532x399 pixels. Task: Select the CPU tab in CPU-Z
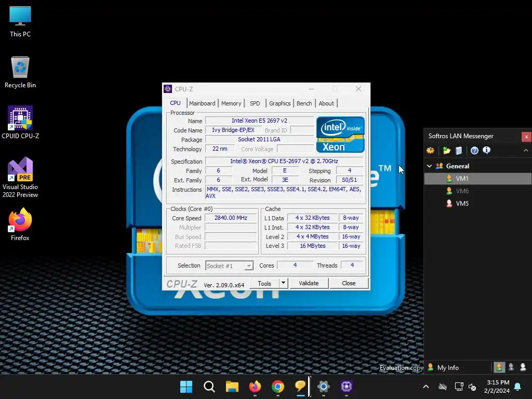(x=176, y=103)
